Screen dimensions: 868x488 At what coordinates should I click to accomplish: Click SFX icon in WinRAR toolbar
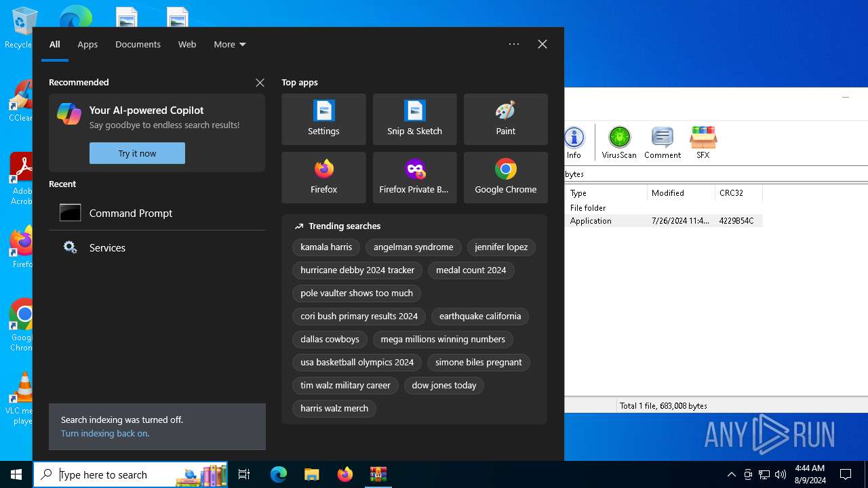(x=703, y=143)
